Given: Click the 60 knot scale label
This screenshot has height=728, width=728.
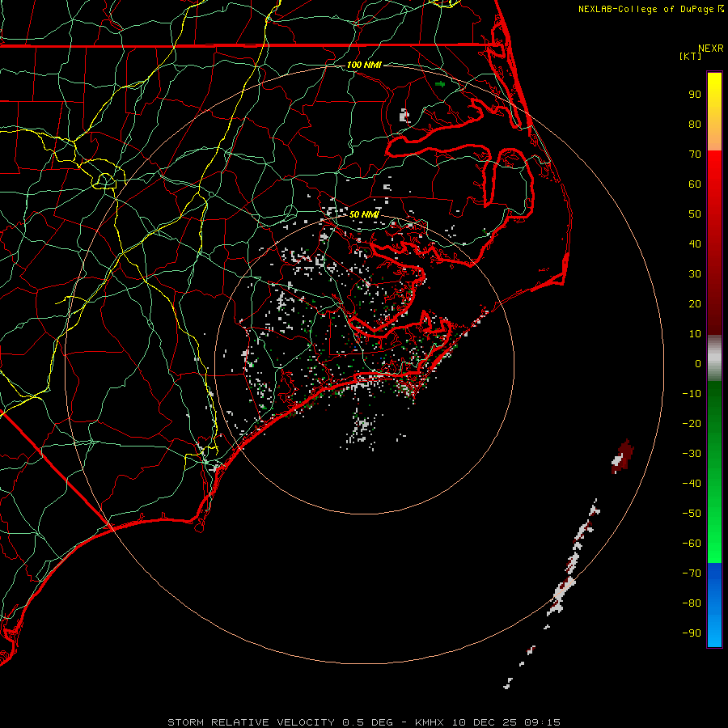Looking at the screenshot, I should pos(695,184).
